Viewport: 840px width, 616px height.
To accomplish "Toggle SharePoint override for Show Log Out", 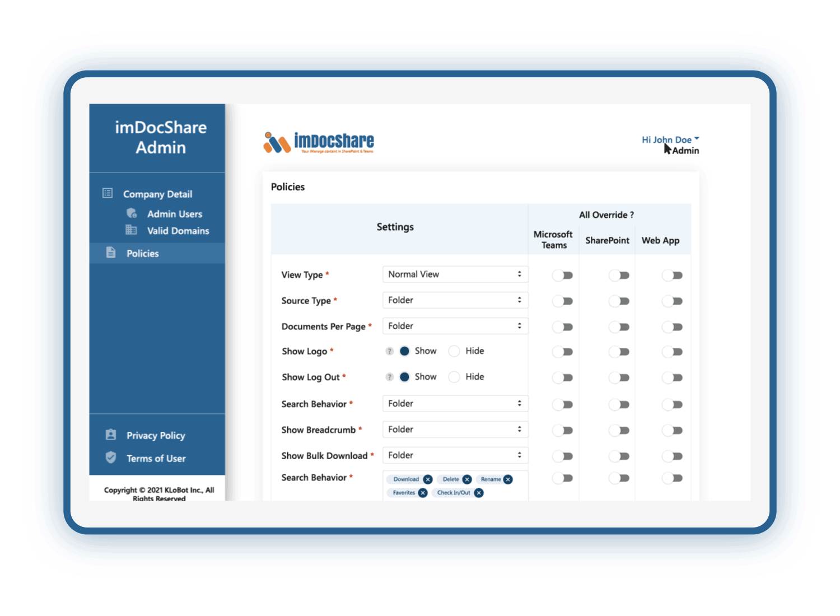I will [619, 377].
